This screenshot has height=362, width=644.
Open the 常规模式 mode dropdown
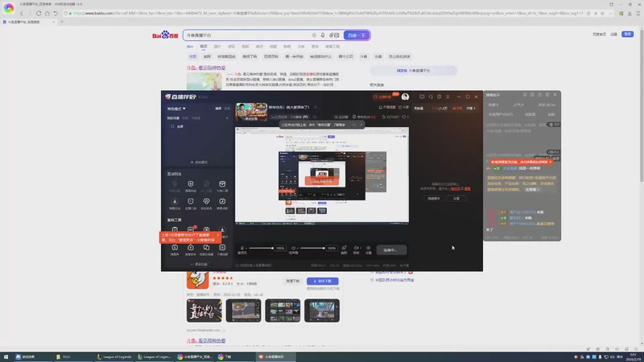click(176, 109)
